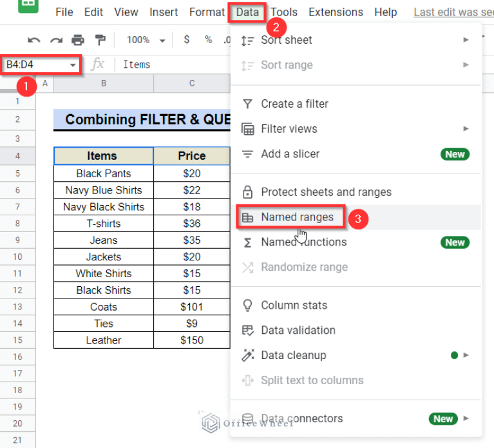The image size is (494, 448).
Task: Click the Add a slicer icon
Action: pos(247,154)
